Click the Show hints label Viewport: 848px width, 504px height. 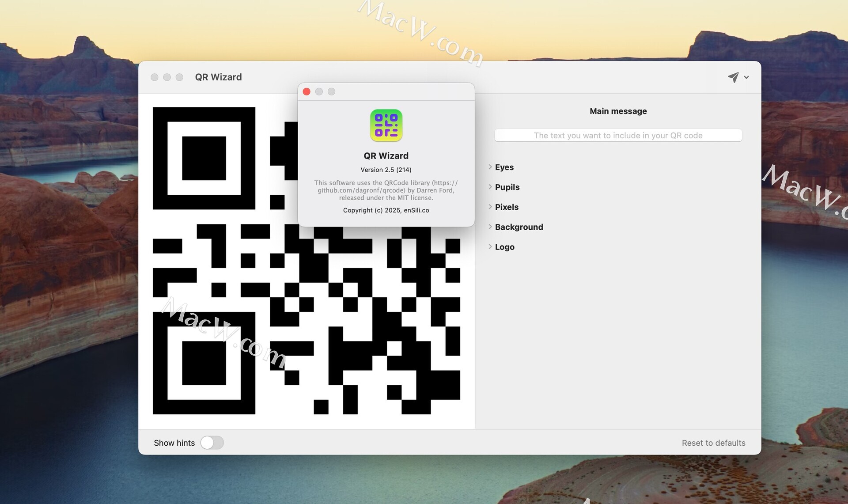(x=174, y=443)
